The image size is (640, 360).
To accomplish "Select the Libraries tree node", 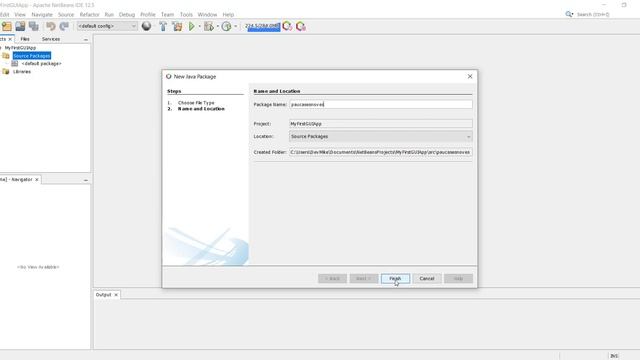I will 22,71.
